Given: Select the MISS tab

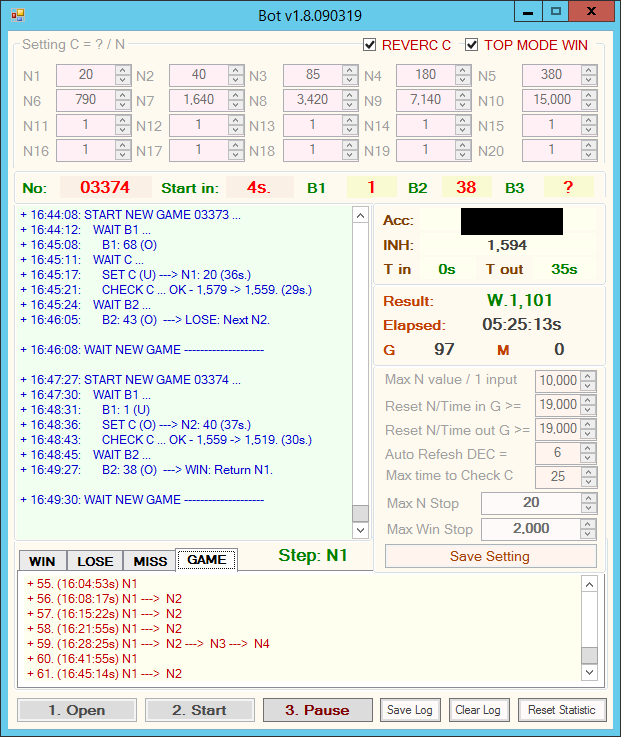Looking at the screenshot, I should 149,561.
